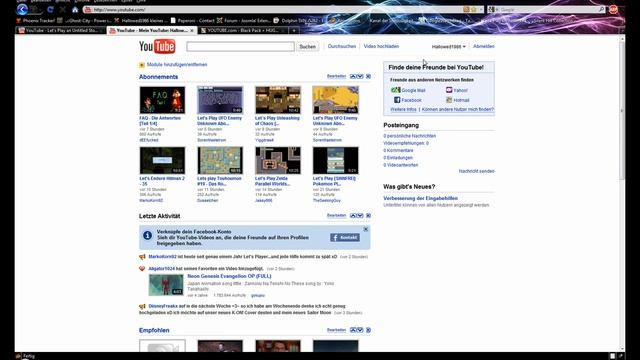Click the RSS feed icon in the address bar
Screen dimensions: 640x360
point(467,9)
